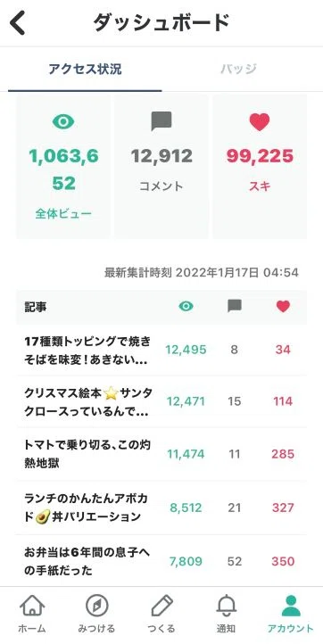Open the 通知 bell icon
This screenshot has height=644, width=323.
227,606
